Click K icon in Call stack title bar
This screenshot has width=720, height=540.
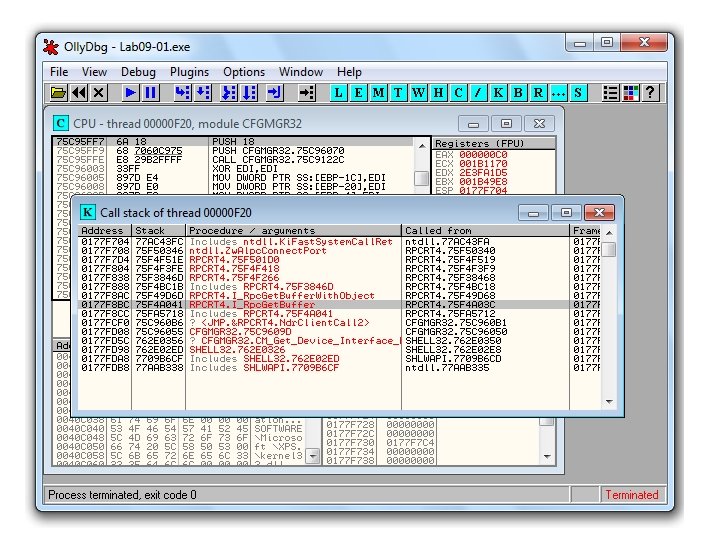coord(88,213)
